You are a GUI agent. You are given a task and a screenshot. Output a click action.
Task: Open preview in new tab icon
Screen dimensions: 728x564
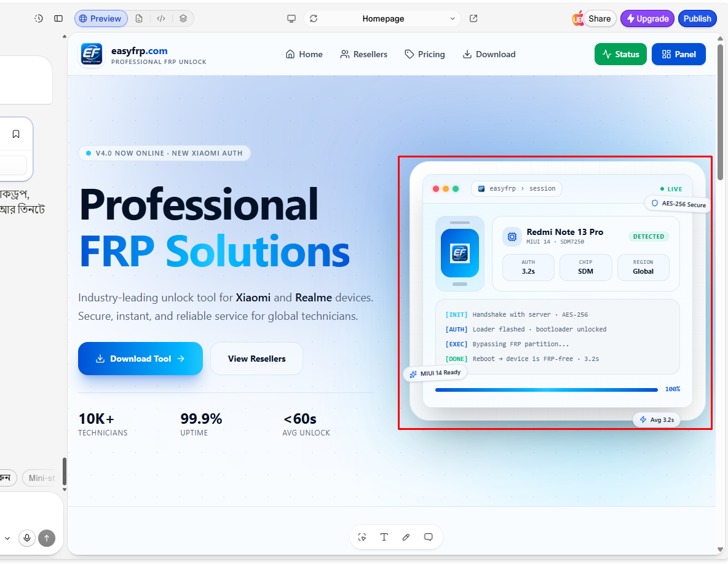(x=473, y=18)
